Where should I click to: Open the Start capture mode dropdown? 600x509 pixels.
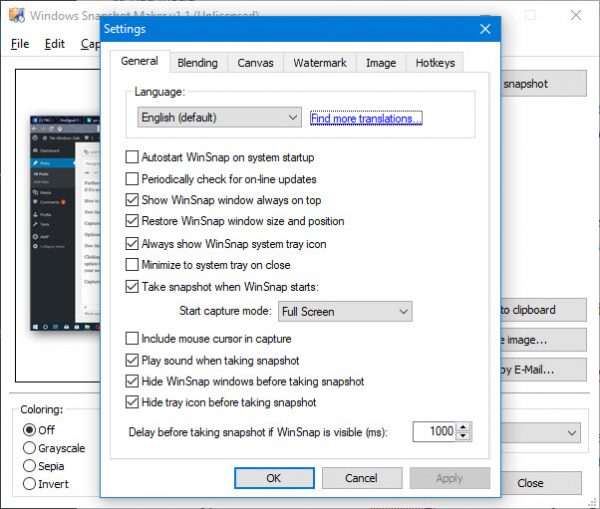(x=345, y=312)
